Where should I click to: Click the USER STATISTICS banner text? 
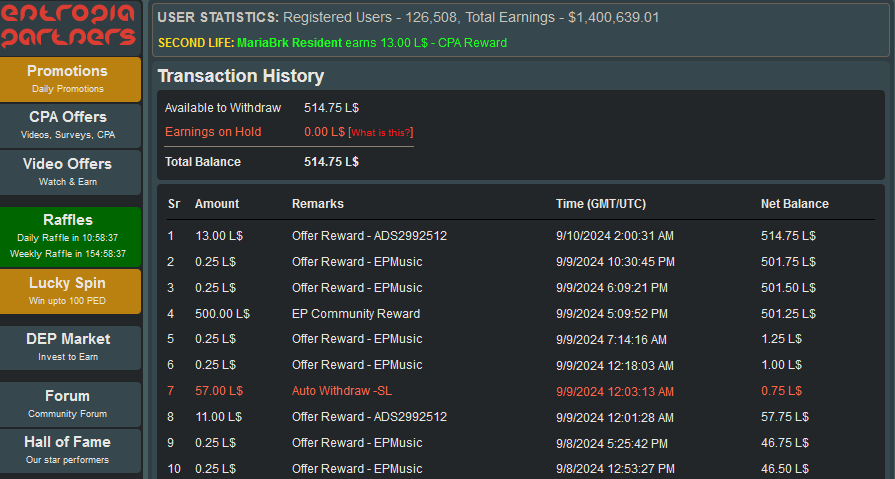(x=408, y=18)
